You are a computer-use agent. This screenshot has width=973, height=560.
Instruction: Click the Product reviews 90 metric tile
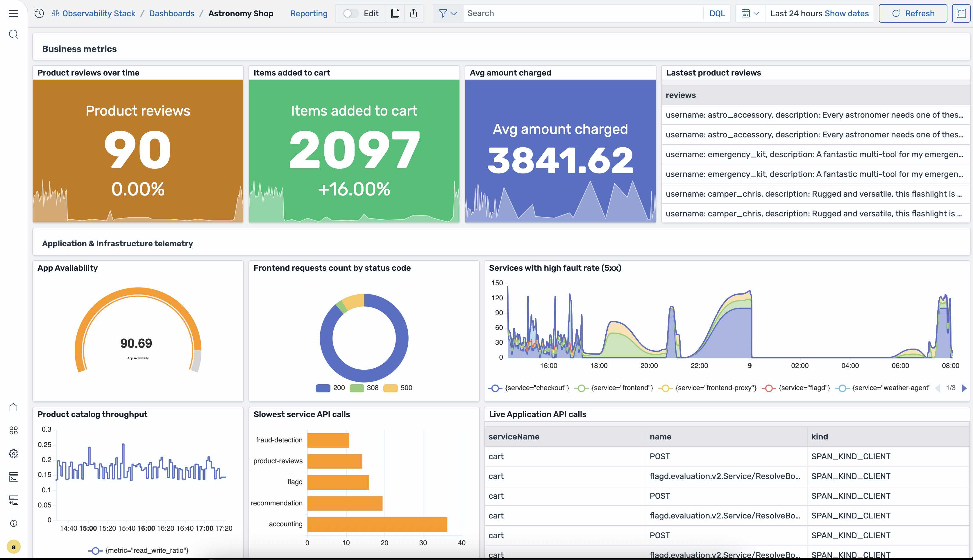pyautogui.click(x=138, y=151)
